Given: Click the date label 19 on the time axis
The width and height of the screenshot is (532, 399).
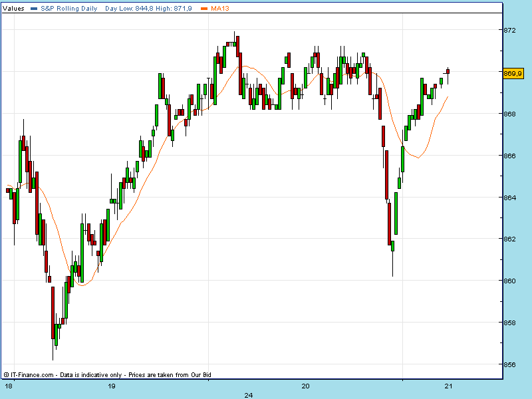Looking at the screenshot, I should (x=111, y=386).
